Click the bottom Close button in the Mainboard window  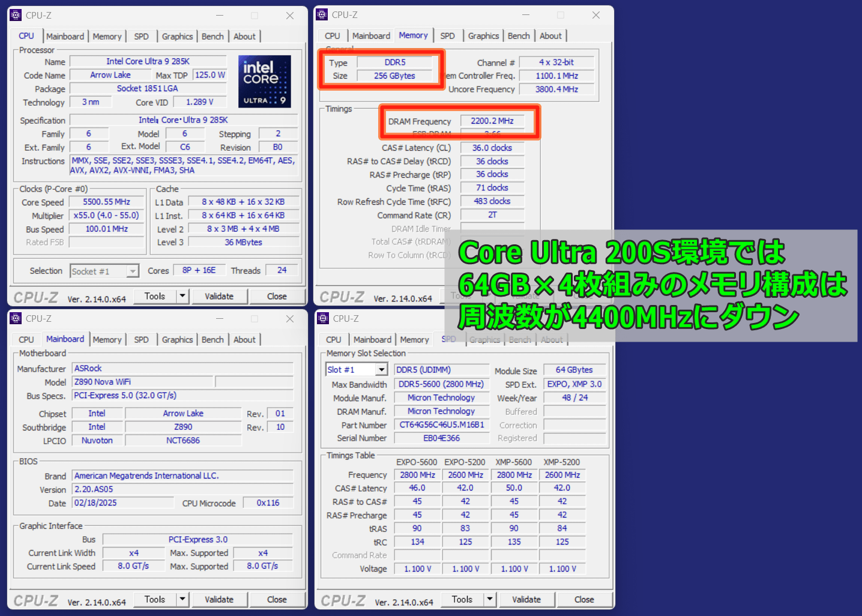(x=277, y=599)
